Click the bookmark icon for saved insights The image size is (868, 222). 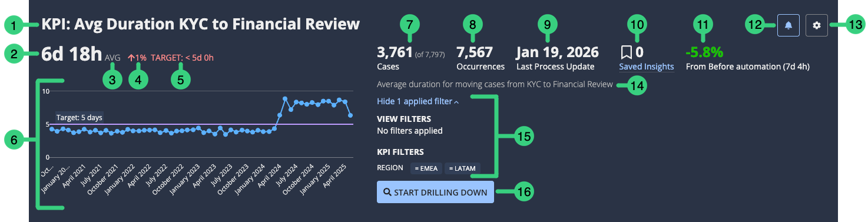pos(626,52)
